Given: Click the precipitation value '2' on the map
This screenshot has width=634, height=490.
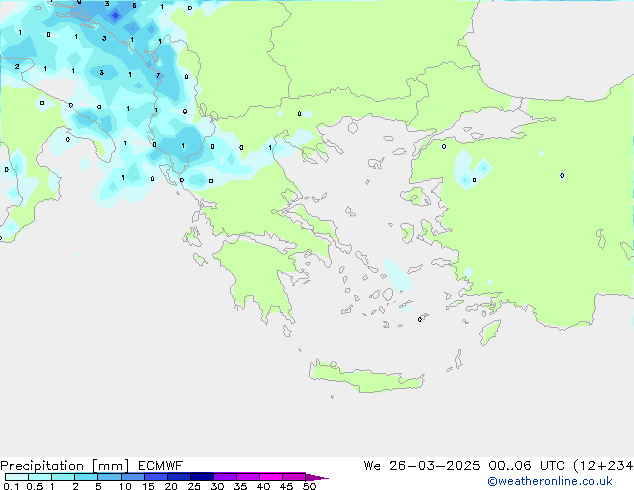Looking at the screenshot, I should click(x=17, y=66).
